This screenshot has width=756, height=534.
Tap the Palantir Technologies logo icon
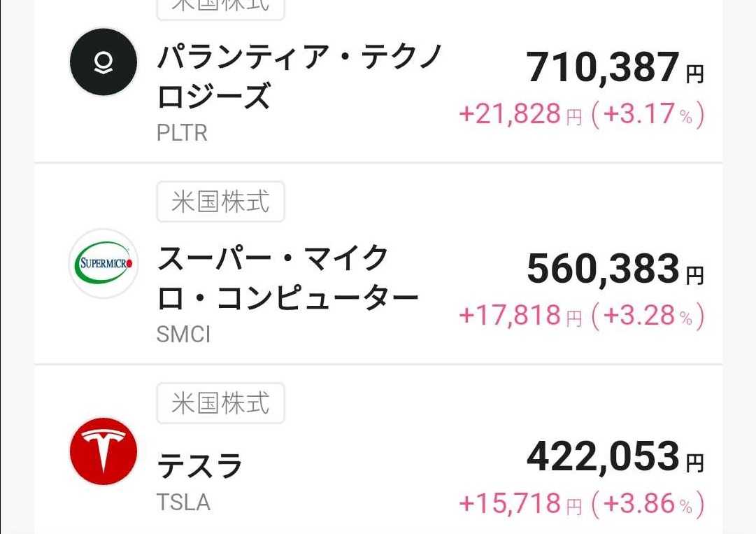pyautogui.click(x=104, y=62)
